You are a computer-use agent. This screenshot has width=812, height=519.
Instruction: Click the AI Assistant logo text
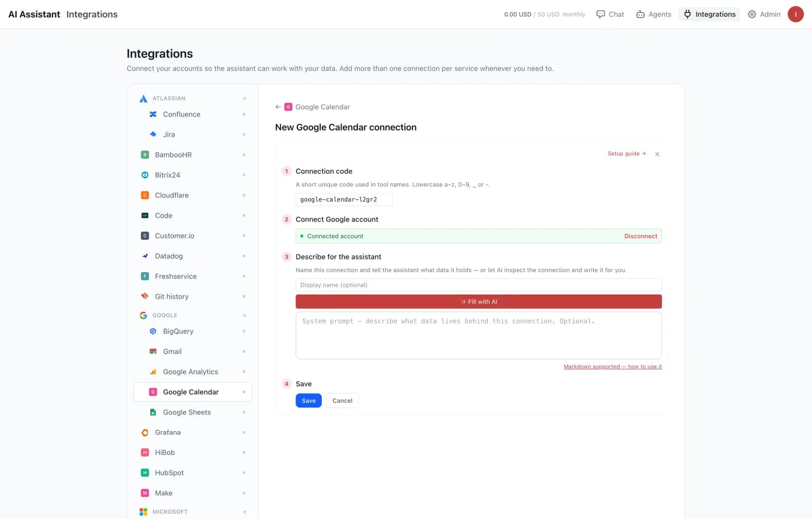click(34, 14)
